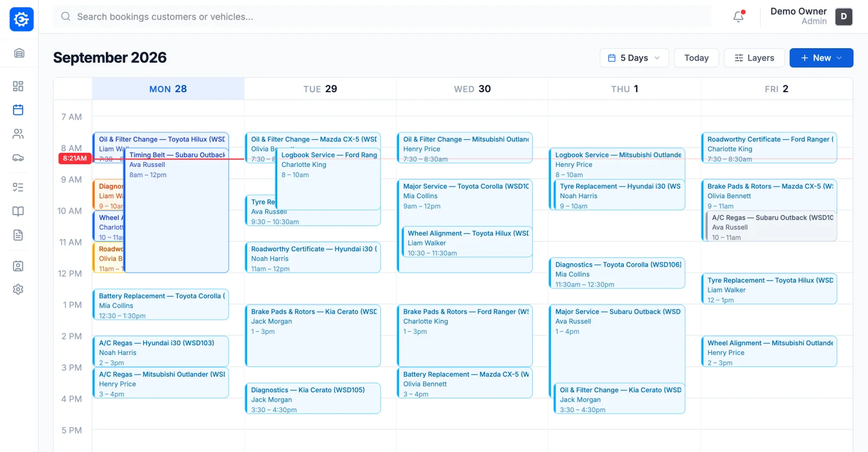Open the notifications bell
868x452 pixels.
point(738,17)
